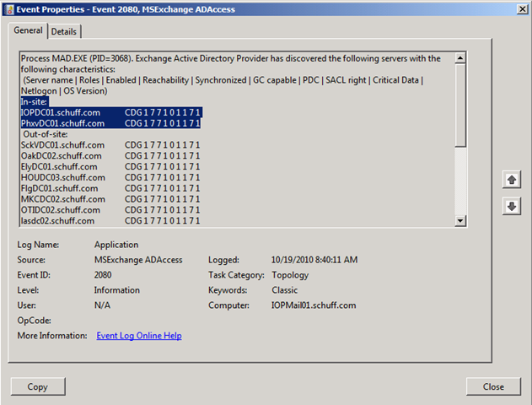Click the Event ID value 2080

point(103,275)
